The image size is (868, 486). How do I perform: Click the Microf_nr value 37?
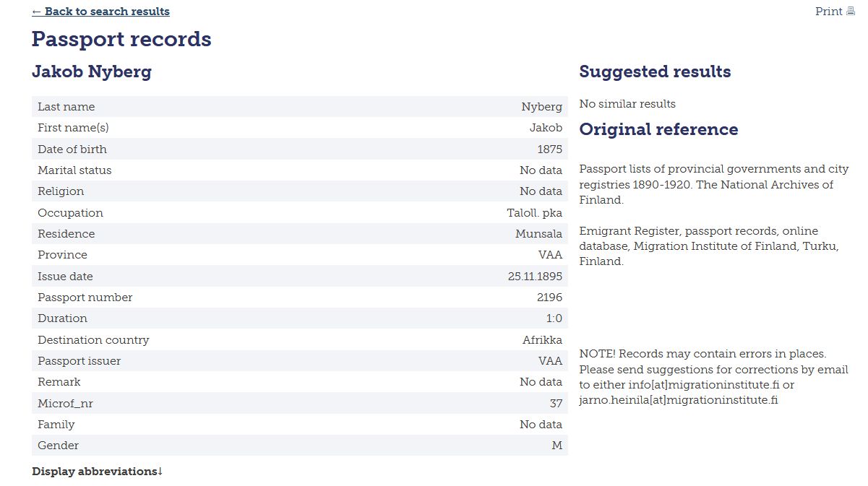(x=556, y=404)
